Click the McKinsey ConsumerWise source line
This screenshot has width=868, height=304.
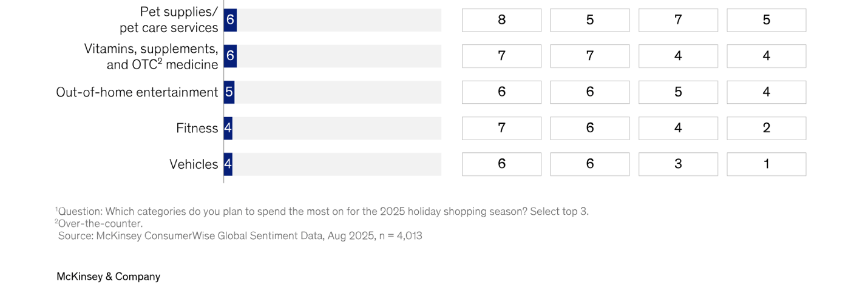pos(240,236)
